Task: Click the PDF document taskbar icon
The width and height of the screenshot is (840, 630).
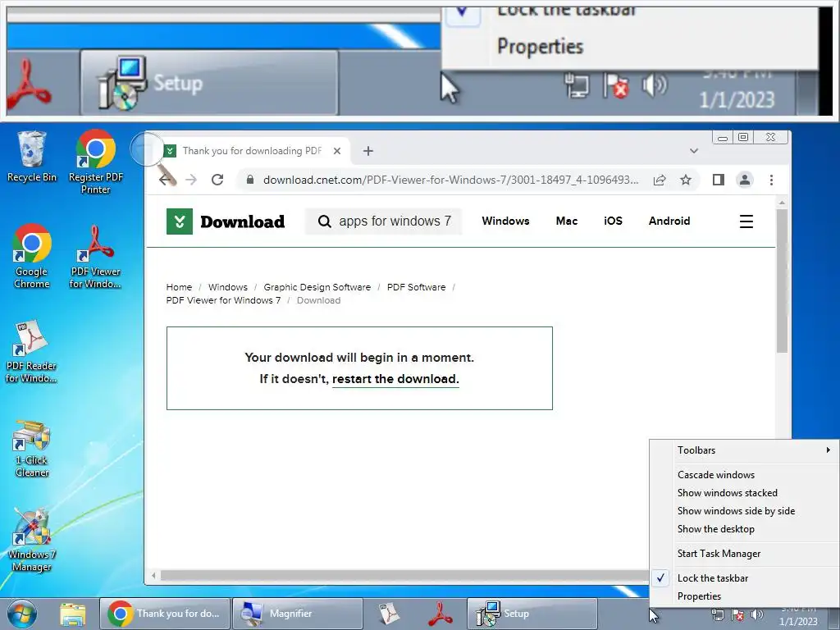Action: [x=388, y=614]
